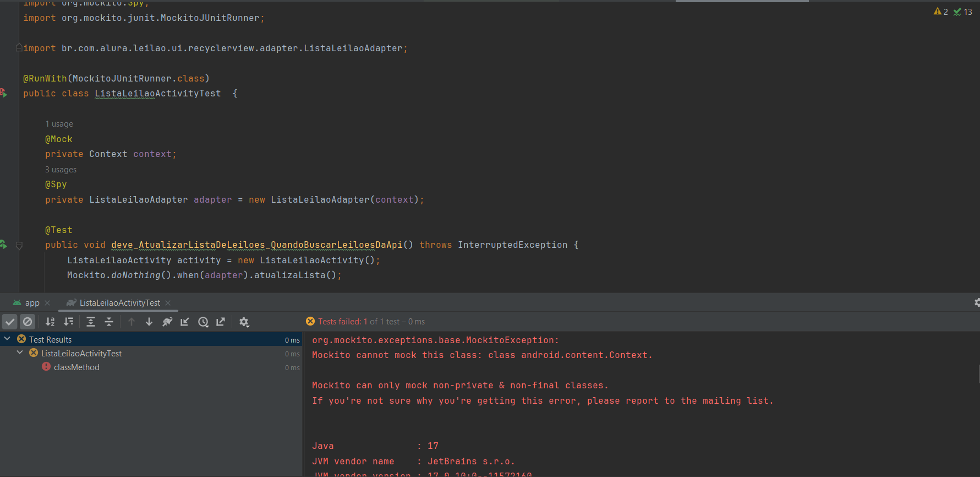Click the warnings count indicator showing 2
Viewport: 980px width, 477px height.
point(941,12)
